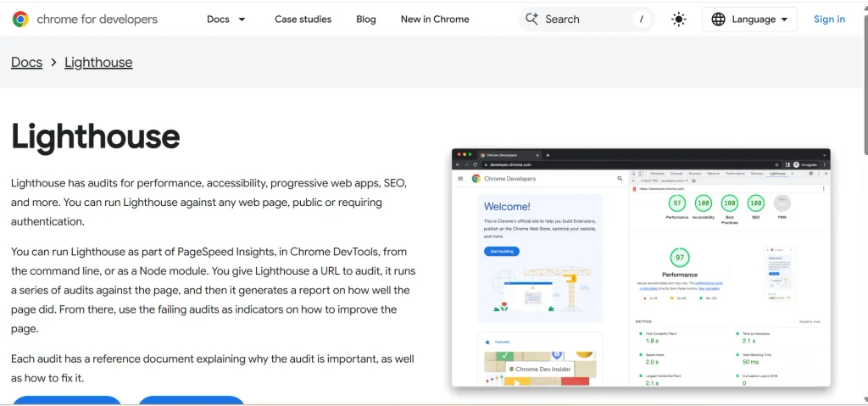Click the globe icon in the Language button

(719, 19)
